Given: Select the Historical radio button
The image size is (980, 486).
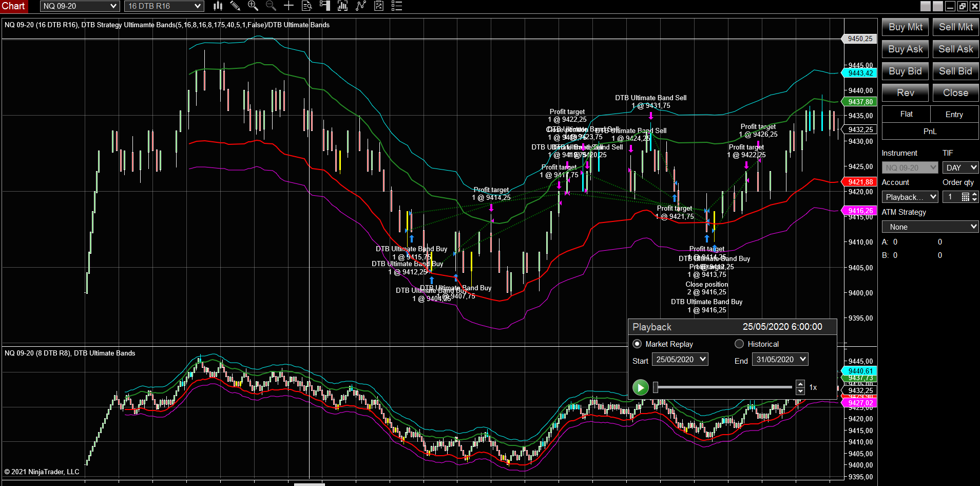Looking at the screenshot, I should (x=739, y=344).
